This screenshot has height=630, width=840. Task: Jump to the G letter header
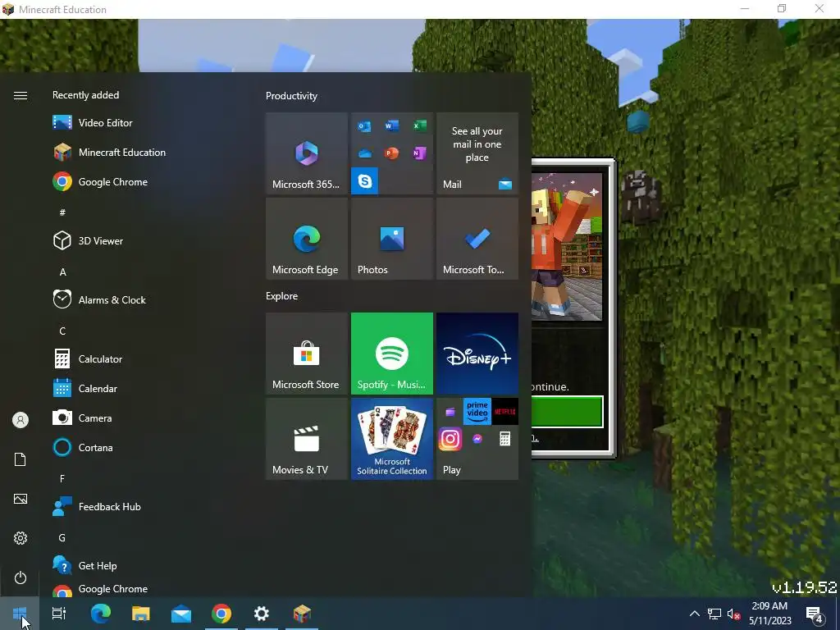pyautogui.click(x=62, y=537)
